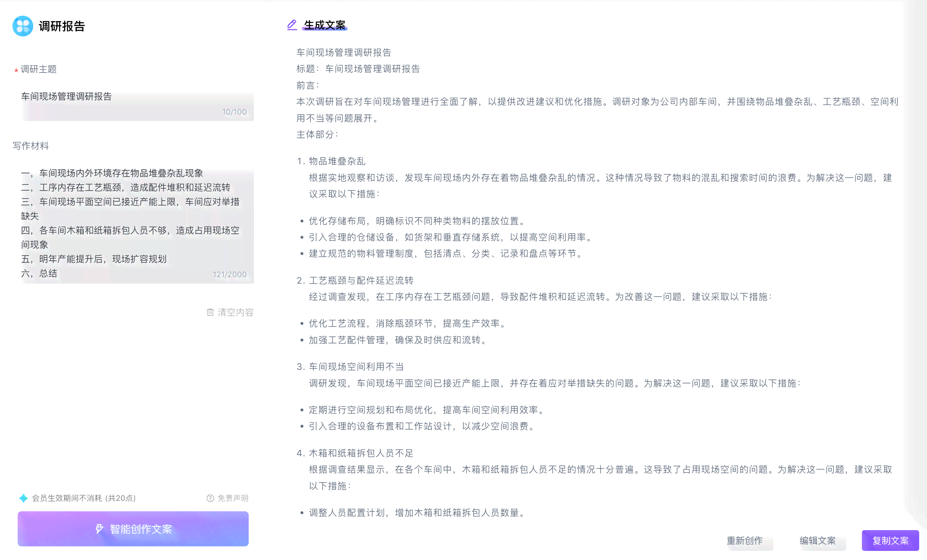Click the 生成文案 section heading
Viewport: 927px width, 560px height.
(325, 25)
